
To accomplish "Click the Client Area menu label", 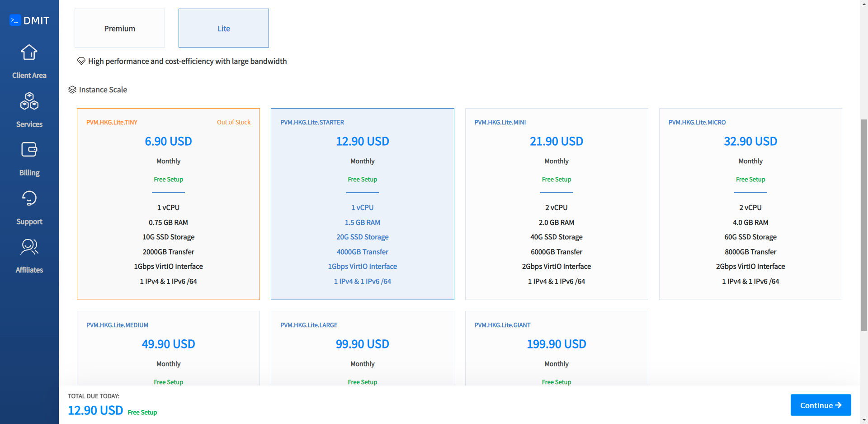I will pos(29,76).
